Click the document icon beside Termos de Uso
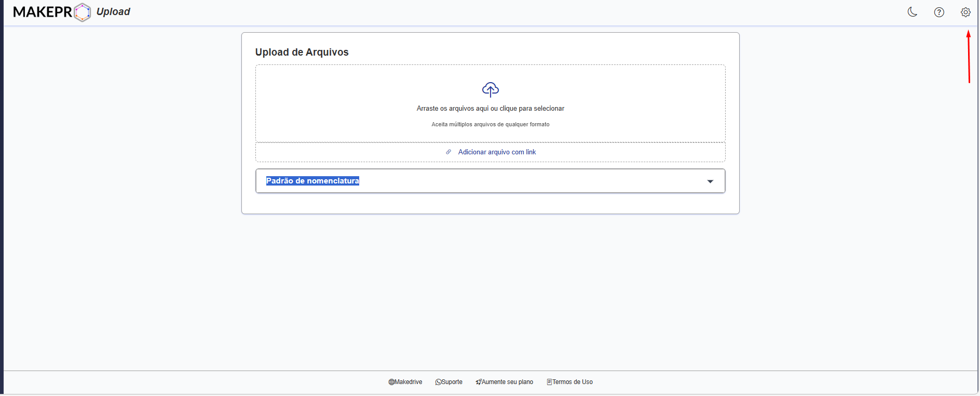Image resolution: width=980 pixels, height=396 pixels. (549, 382)
